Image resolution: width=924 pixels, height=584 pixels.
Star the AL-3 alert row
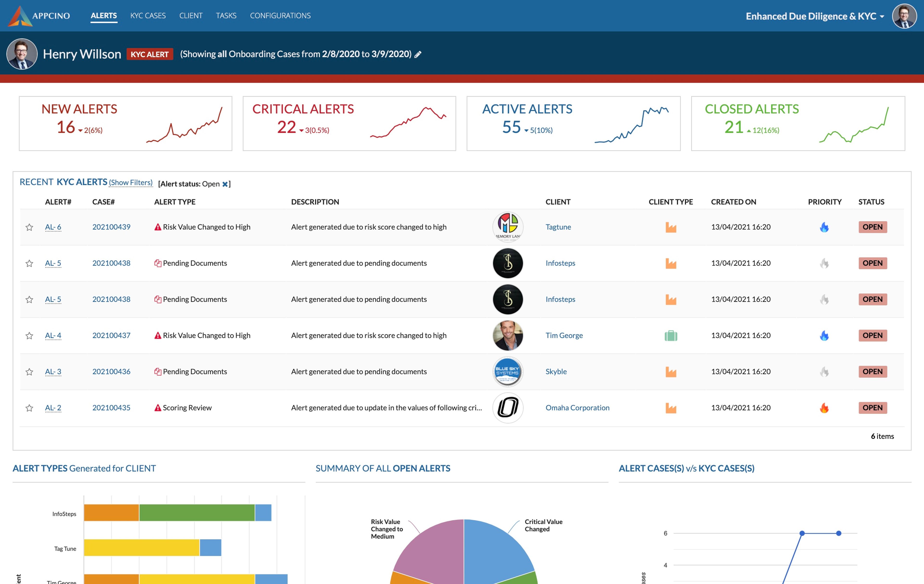coord(29,372)
